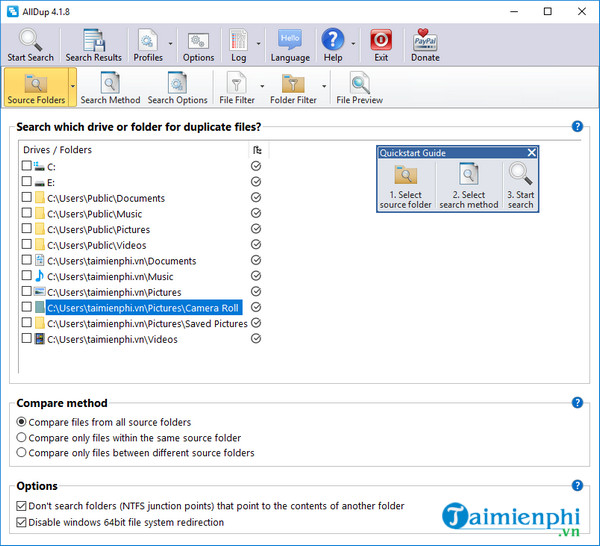The height and width of the screenshot is (546, 600).
Task: Click the PayPal Donate icon
Action: click(x=425, y=41)
